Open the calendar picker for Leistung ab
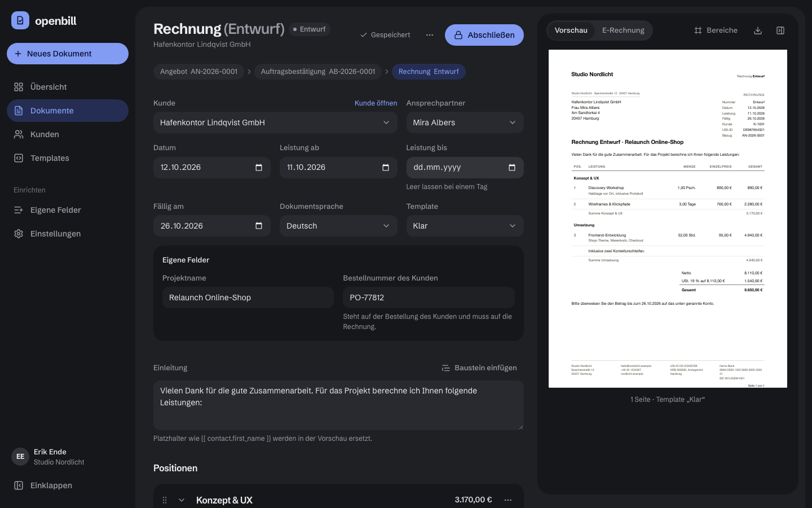Screen dimensions: 812x508 tap(386, 168)
